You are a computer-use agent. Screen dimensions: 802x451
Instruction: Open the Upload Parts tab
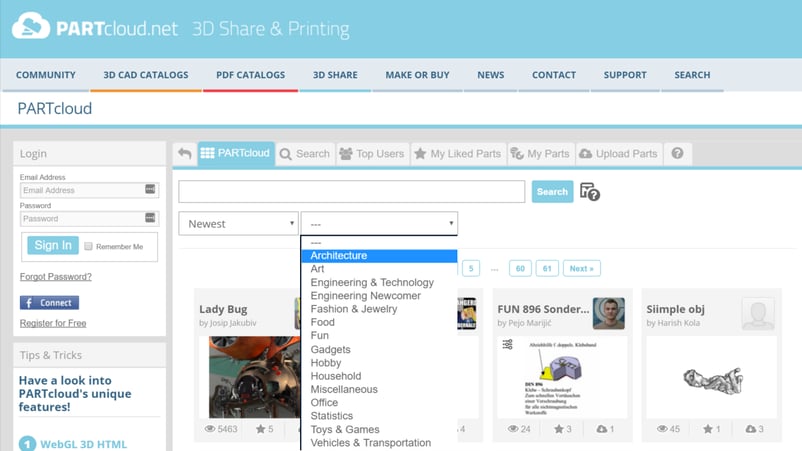619,153
